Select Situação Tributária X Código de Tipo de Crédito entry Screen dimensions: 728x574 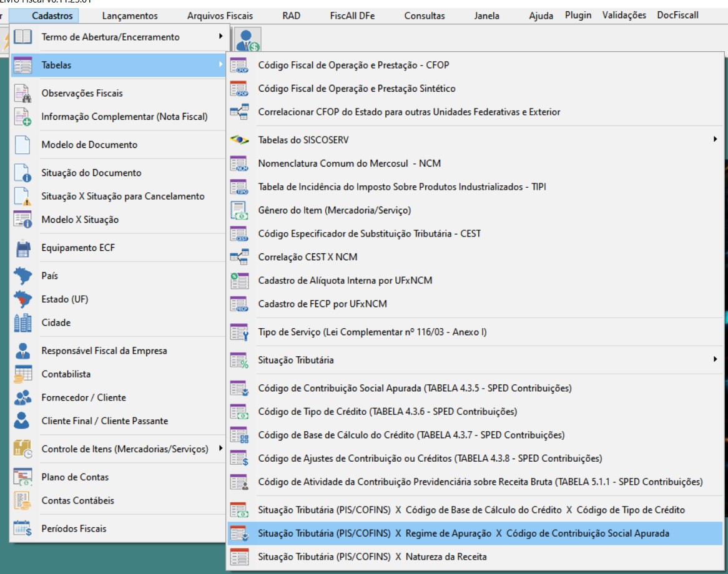(475, 510)
